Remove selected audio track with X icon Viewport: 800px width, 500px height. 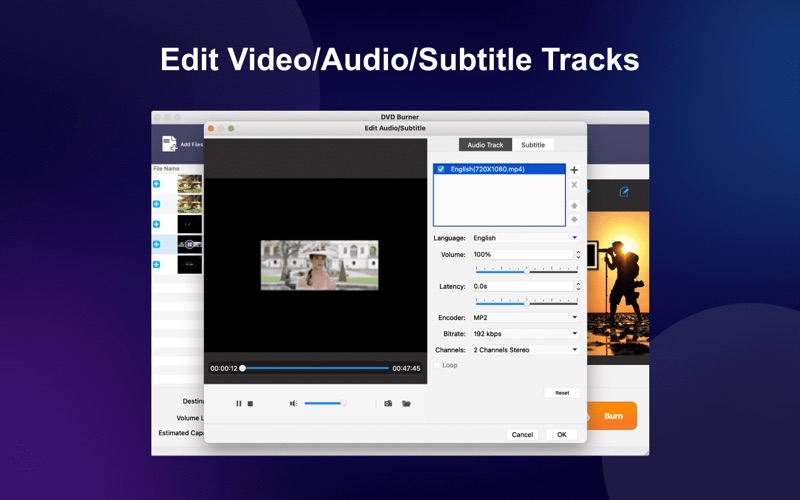click(574, 185)
